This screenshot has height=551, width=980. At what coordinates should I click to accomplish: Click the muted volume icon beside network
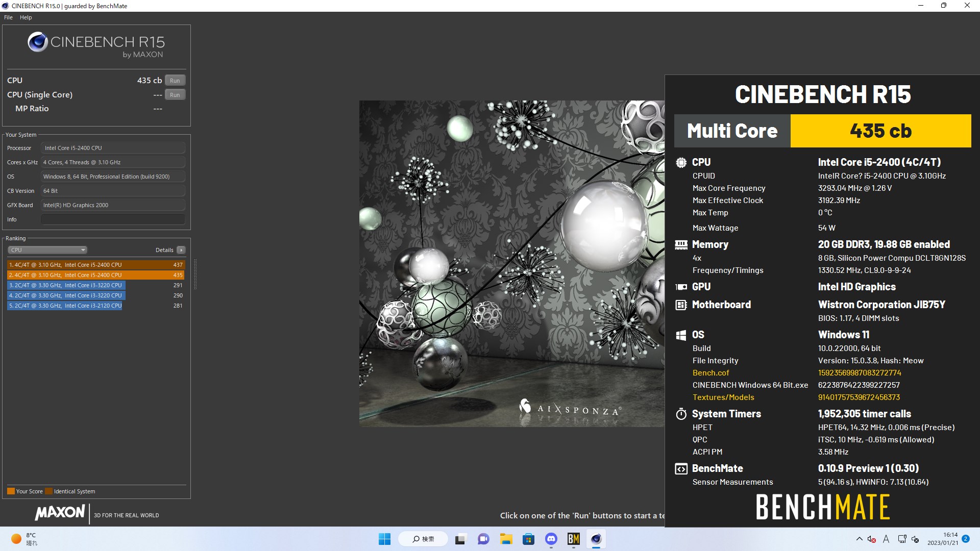(x=915, y=539)
